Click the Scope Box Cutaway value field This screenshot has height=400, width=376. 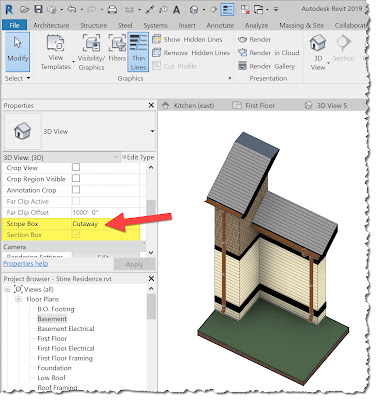[x=106, y=224]
